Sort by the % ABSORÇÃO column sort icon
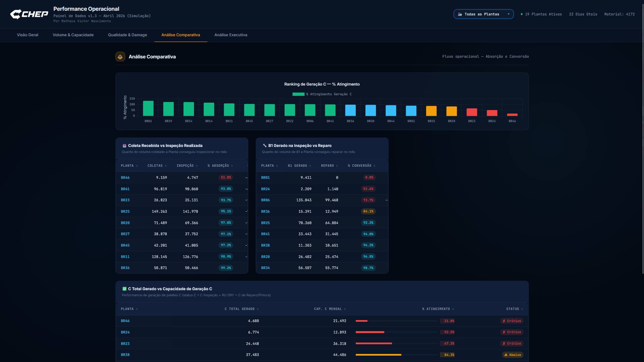This screenshot has width=644, height=362. click(232, 166)
